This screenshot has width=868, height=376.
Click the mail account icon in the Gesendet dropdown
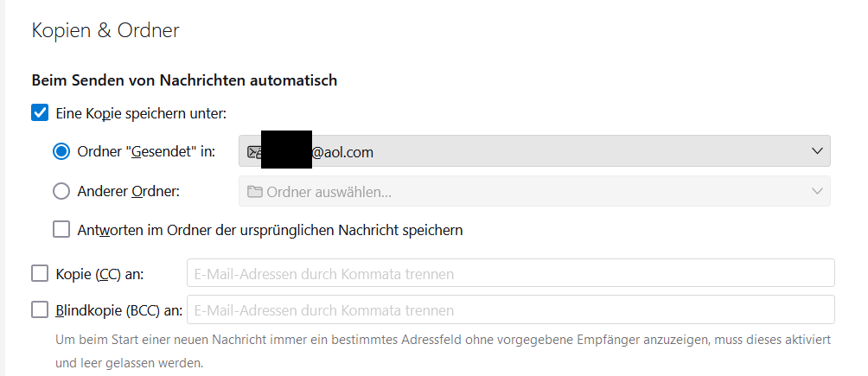click(254, 151)
